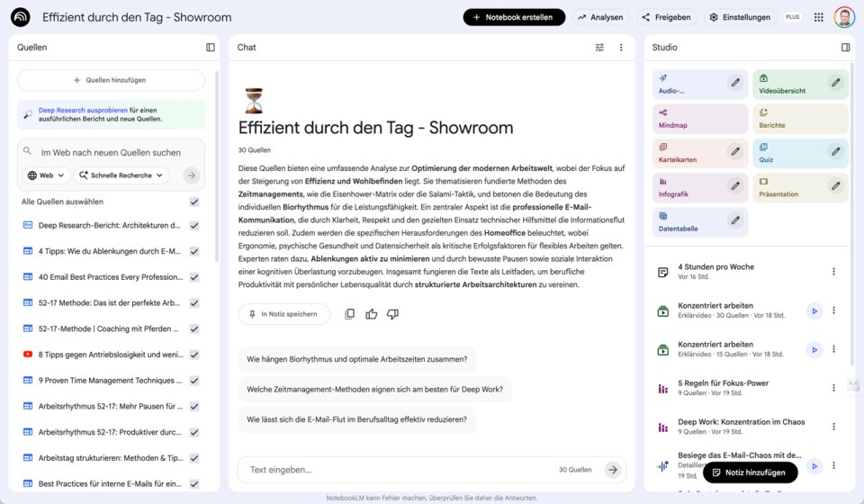Click Freigeben share button

[667, 17]
